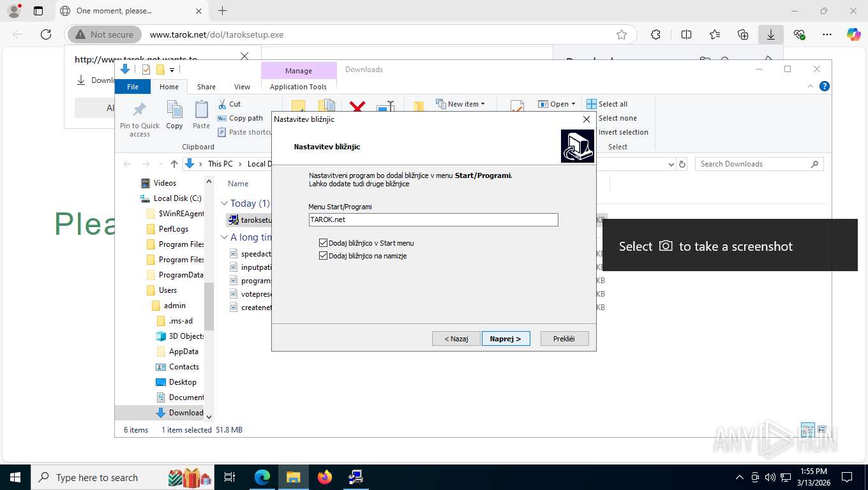Switch to Details view icon
This screenshot has width=868, height=490.
click(x=807, y=430)
